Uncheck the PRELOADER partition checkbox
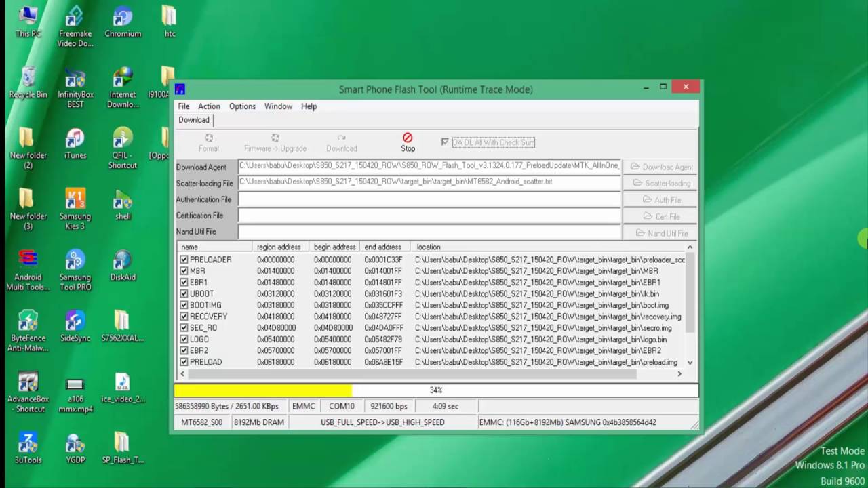The image size is (868, 488). (184, 260)
